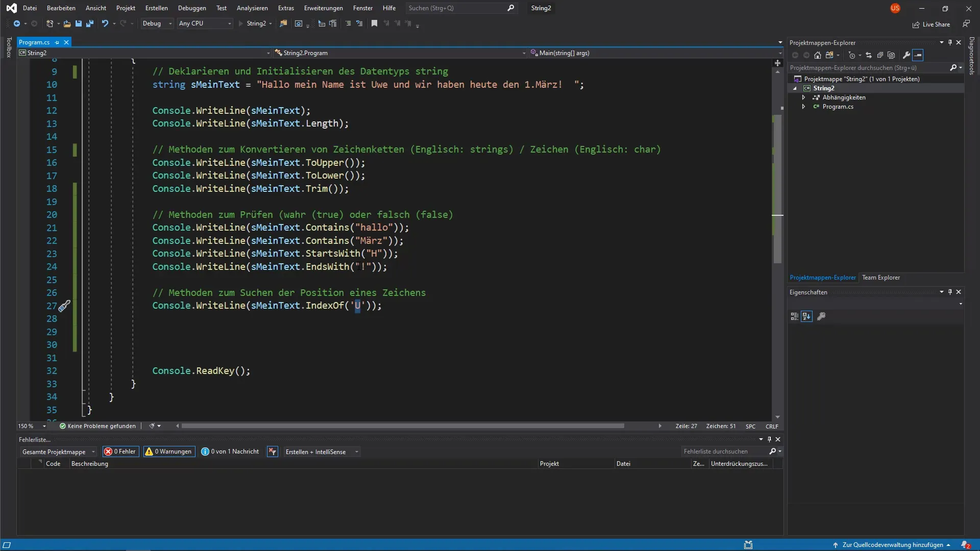
Task: Click the Home icon in Projektmappen-Explorer
Action: (x=818, y=55)
